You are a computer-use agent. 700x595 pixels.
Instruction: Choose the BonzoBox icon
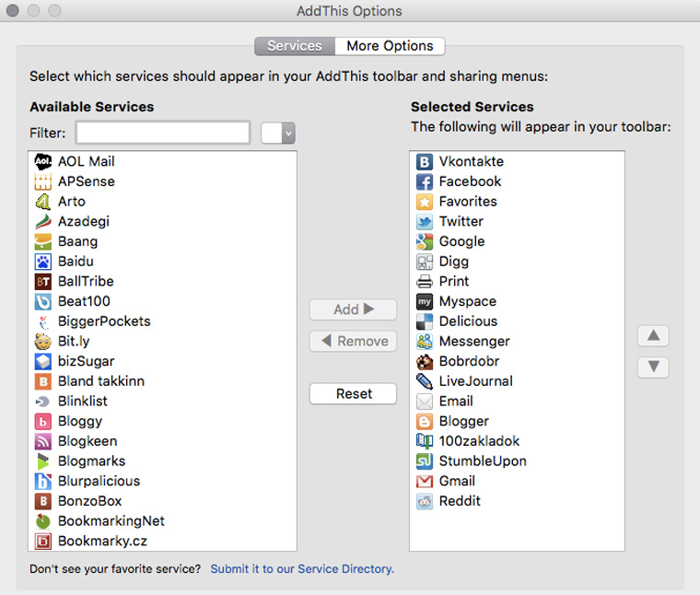click(43, 501)
